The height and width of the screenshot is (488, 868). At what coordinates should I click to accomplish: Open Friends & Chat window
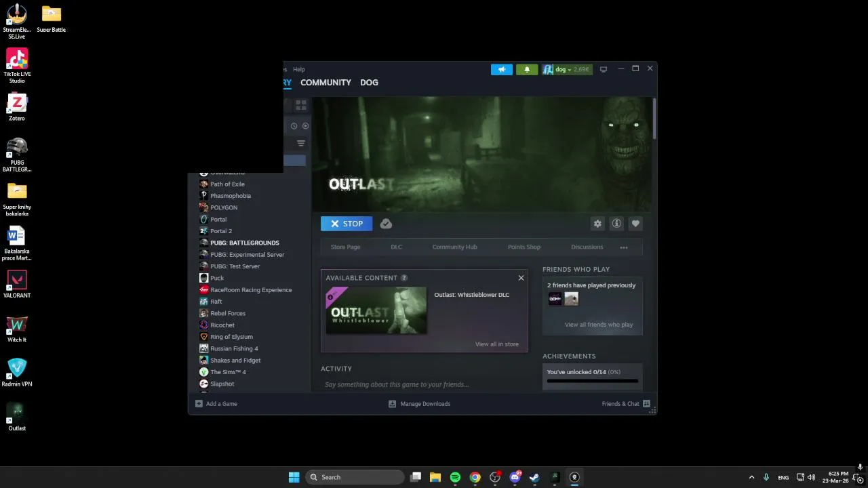(x=626, y=404)
